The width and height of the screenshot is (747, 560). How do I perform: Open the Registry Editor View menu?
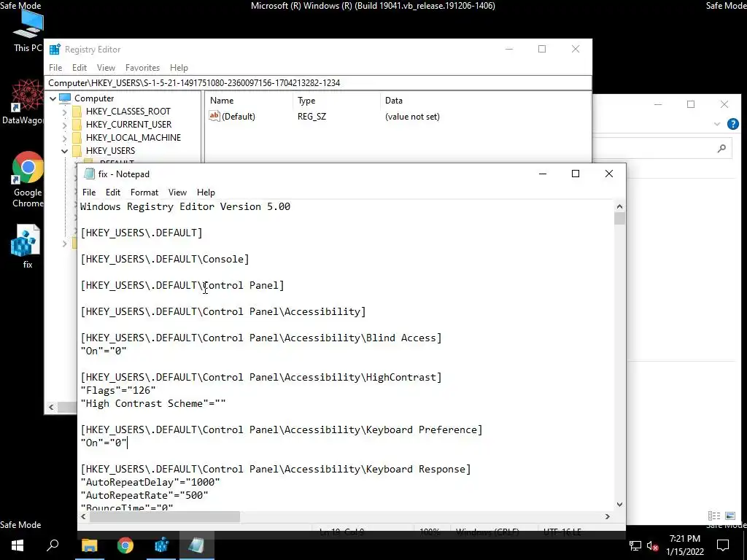pyautogui.click(x=106, y=68)
